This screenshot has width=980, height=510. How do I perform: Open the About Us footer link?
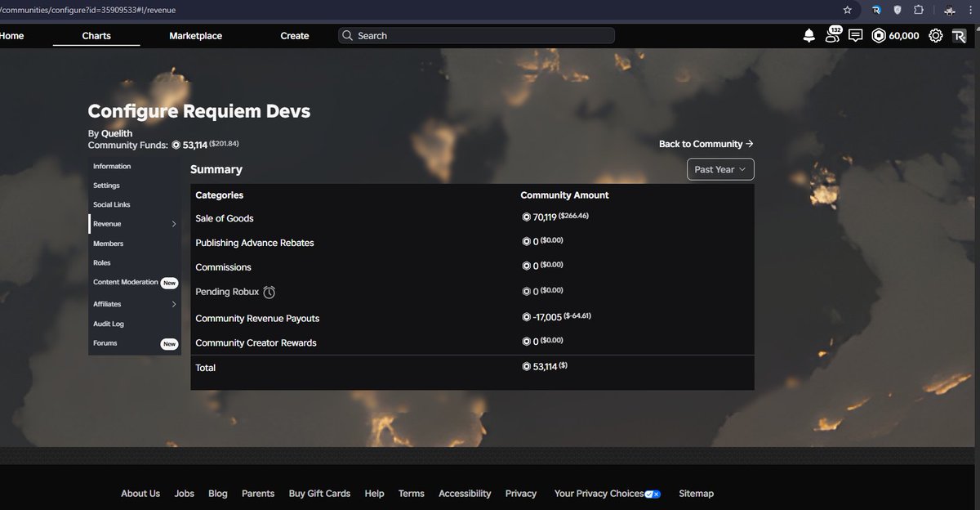tap(140, 494)
